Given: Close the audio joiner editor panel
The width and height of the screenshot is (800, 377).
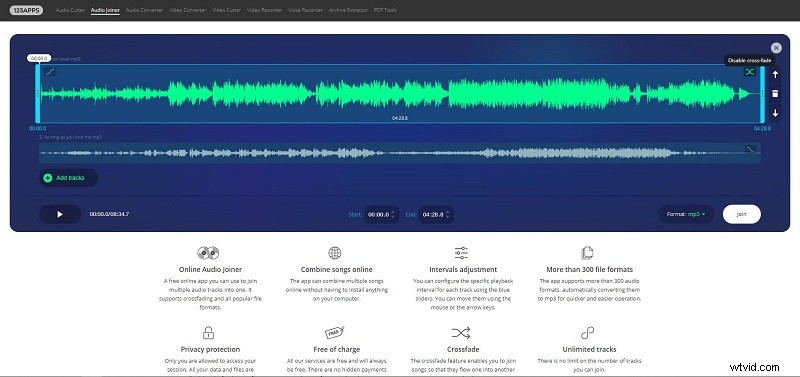Looking at the screenshot, I should click(x=776, y=47).
